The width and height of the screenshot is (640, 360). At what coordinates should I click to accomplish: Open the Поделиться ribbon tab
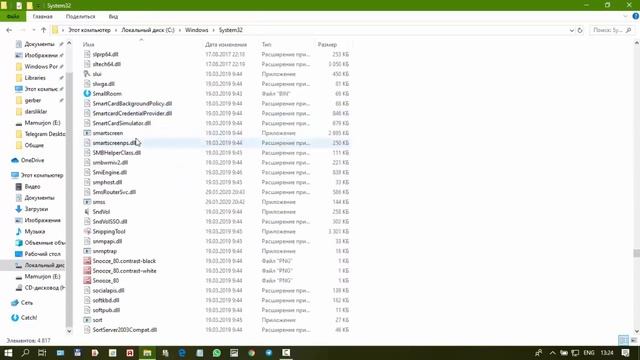[x=80, y=16]
